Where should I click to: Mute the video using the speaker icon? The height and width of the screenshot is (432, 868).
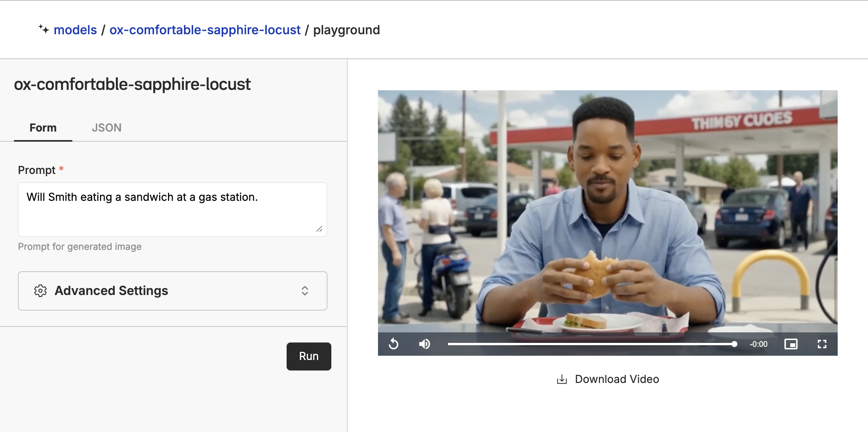424,344
